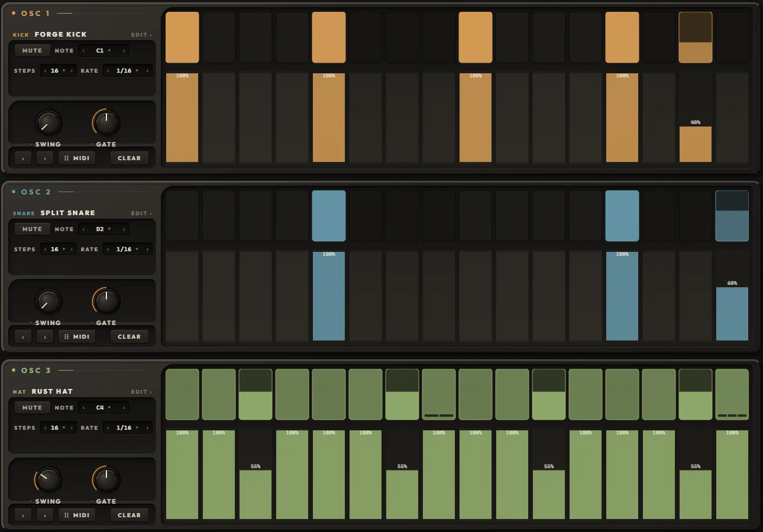The width and height of the screenshot is (763, 532).
Task: Click the OSC 3 Gate knob
Action: [x=106, y=480]
